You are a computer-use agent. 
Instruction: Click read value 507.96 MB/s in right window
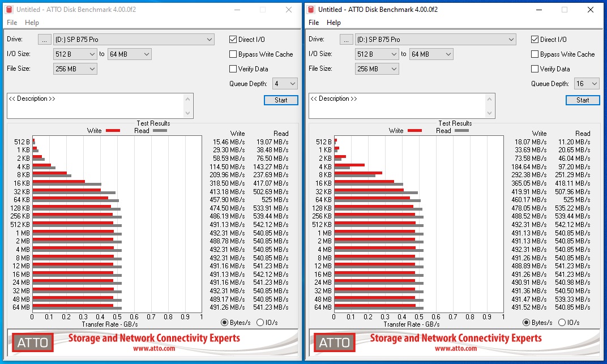point(573,191)
